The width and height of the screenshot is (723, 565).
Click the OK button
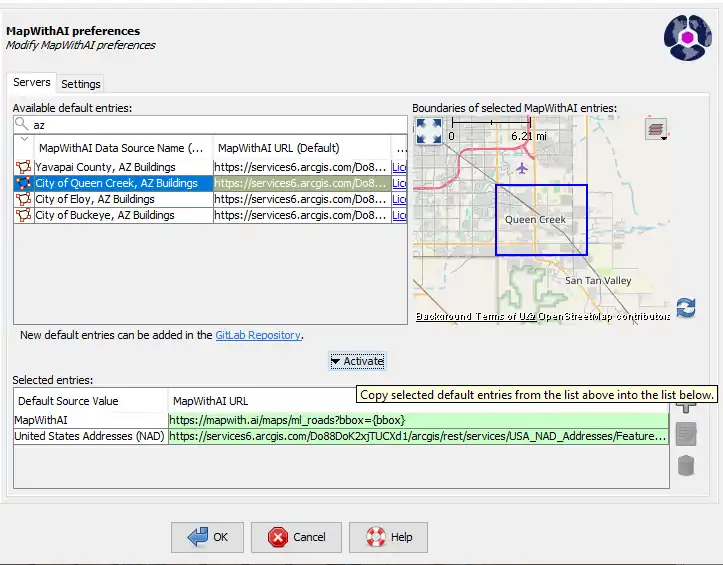(x=207, y=537)
